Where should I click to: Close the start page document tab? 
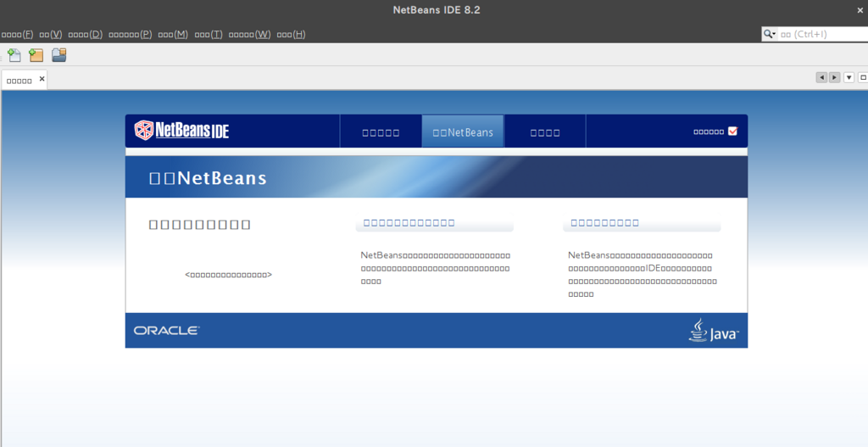(x=42, y=79)
